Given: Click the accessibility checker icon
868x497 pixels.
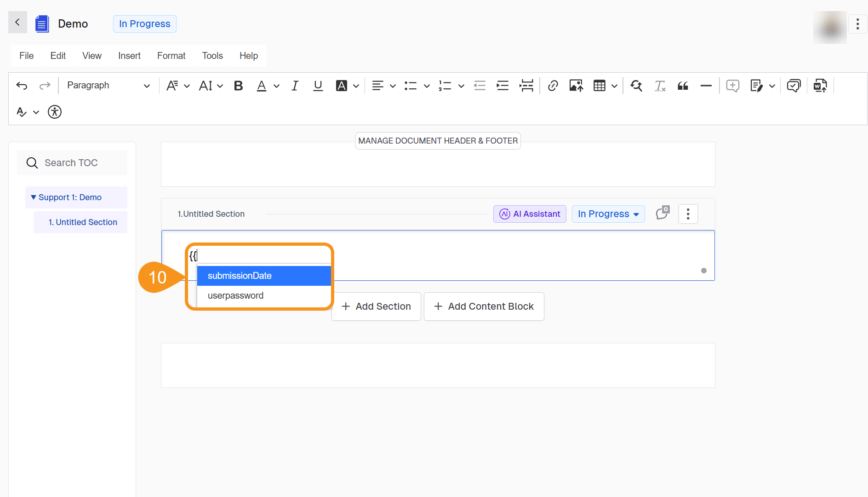Looking at the screenshot, I should (54, 112).
